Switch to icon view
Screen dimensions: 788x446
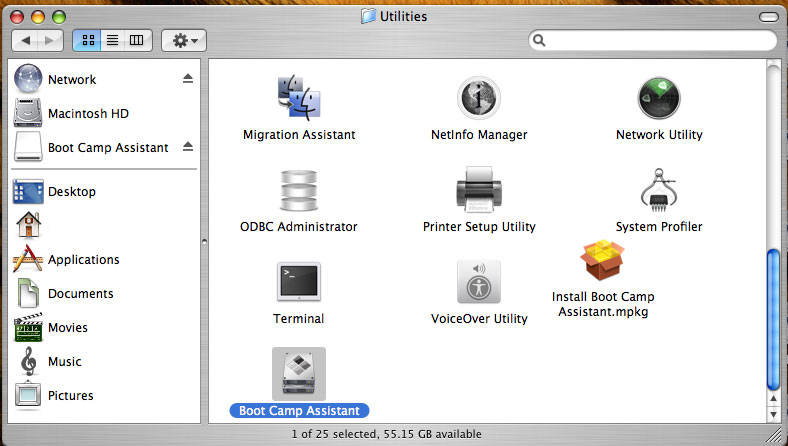[x=87, y=40]
